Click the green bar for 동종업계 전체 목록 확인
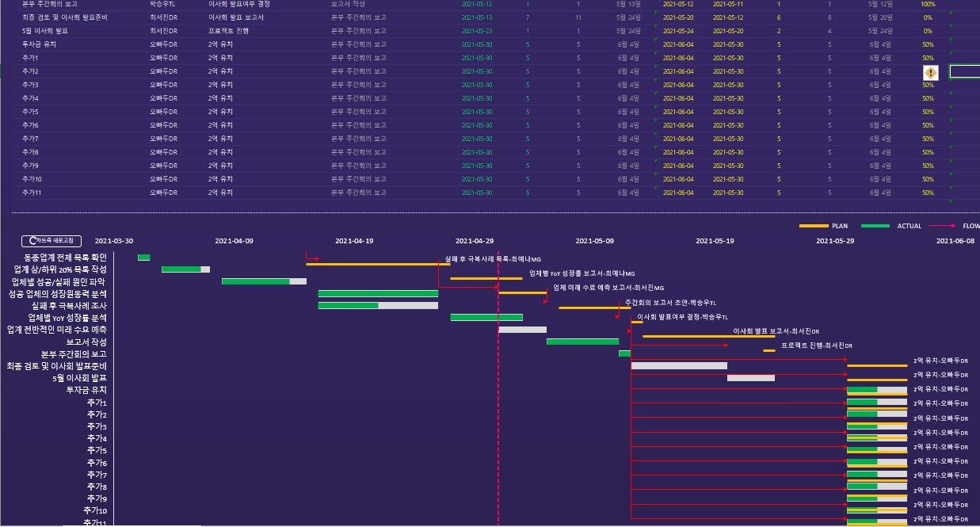Screen dimensions: 980x527 (143, 258)
